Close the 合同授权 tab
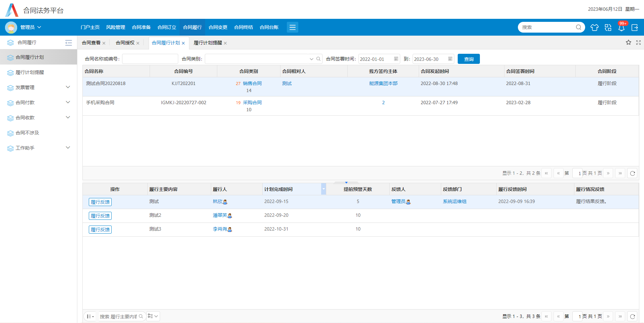The height and width of the screenshot is (323, 644). (x=138, y=43)
